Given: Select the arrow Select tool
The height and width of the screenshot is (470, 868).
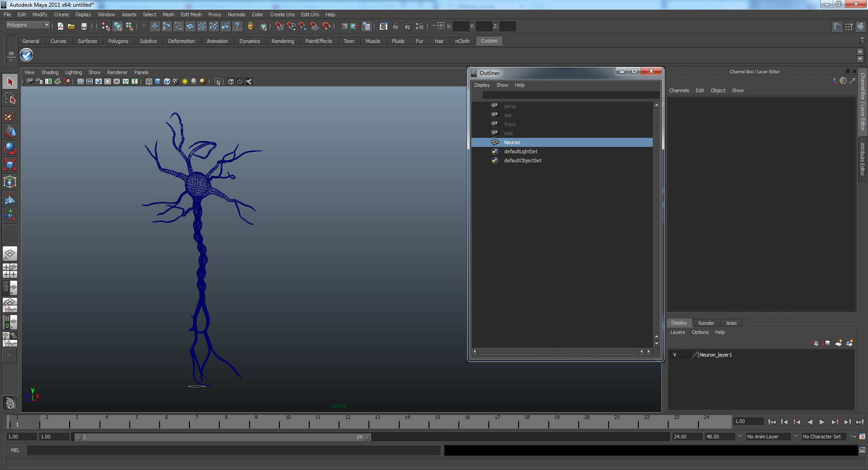Looking at the screenshot, I should pos(10,82).
